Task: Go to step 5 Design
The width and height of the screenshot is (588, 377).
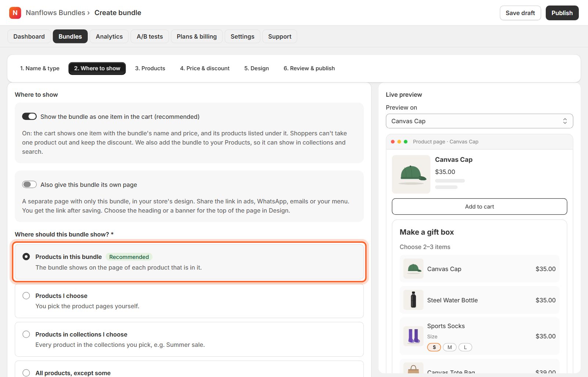Action: tap(257, 68)
